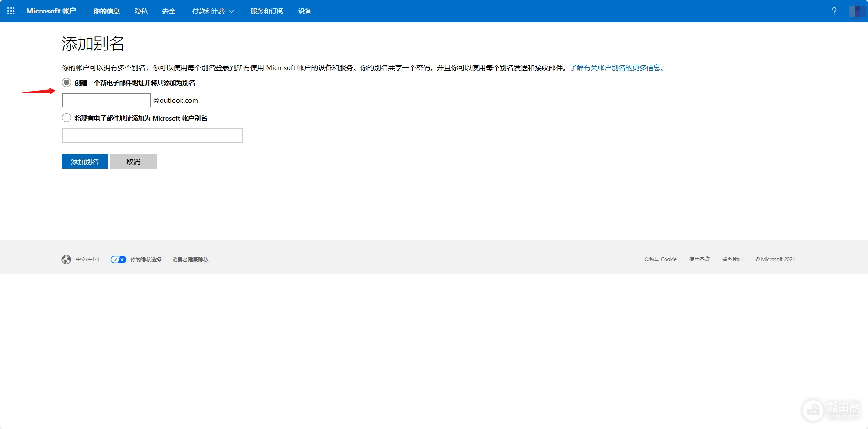Open 使用条款 footer link

pyautogui.click(x=700, y=259)
